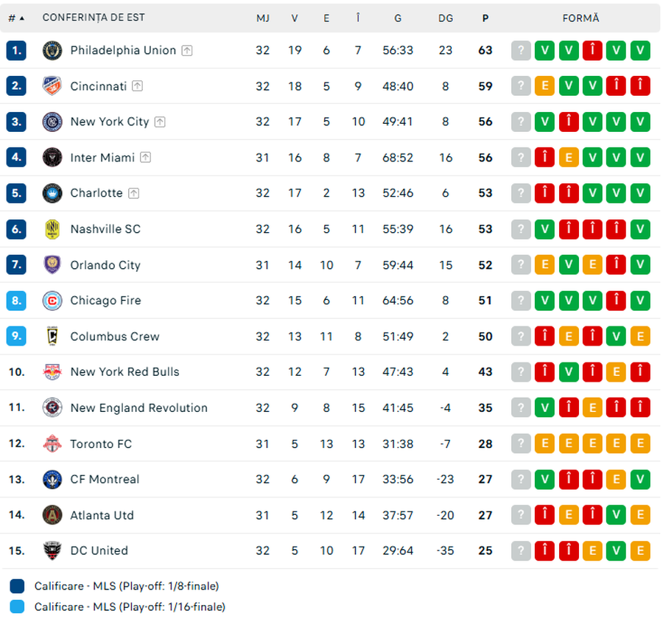Sort standings by DG goal difference

point(446,18)
